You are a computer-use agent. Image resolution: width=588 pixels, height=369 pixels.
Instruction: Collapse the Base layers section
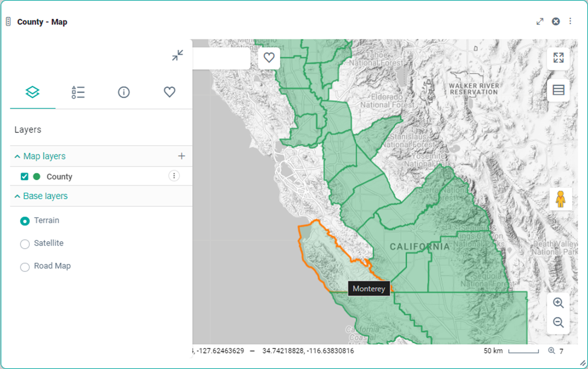17,196
